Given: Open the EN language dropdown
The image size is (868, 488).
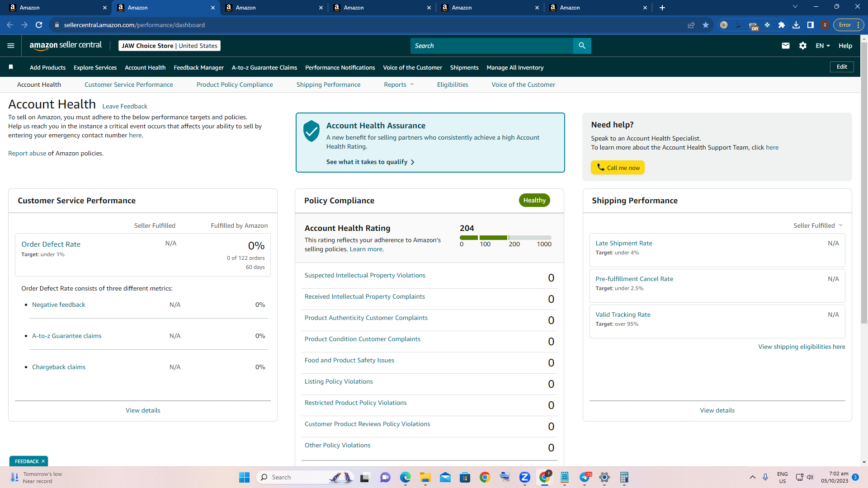Looking at the screenshot, I should (823, 46).
